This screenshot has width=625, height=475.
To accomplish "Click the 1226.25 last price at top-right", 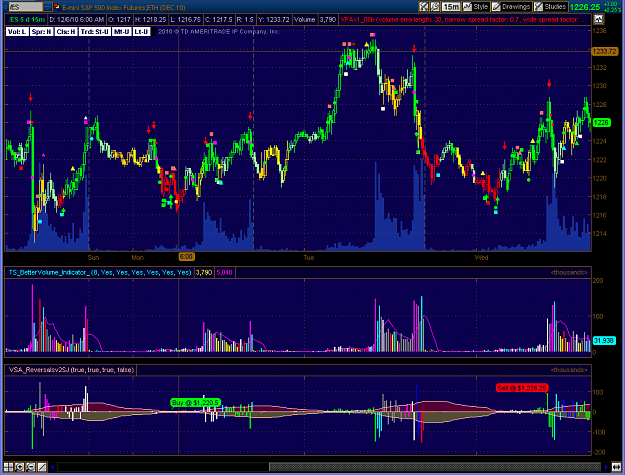I will (x=585, y=7).
